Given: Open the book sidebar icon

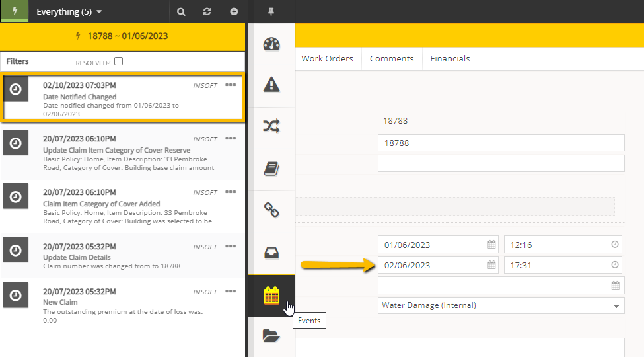Looking at the screenshot, I should 271,169.
